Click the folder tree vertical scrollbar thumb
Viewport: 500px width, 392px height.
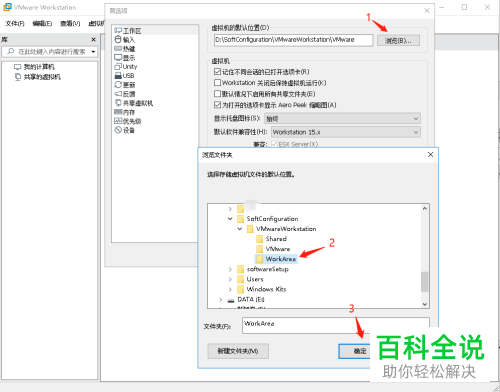click(x=424, y=282)
